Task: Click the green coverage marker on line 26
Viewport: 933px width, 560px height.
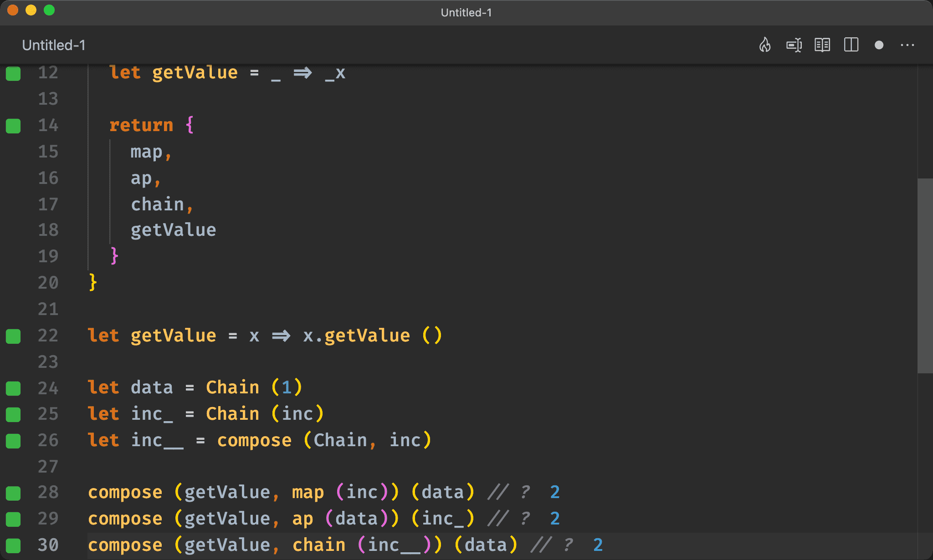Action: pyautogui.click(x=13, y=441)
